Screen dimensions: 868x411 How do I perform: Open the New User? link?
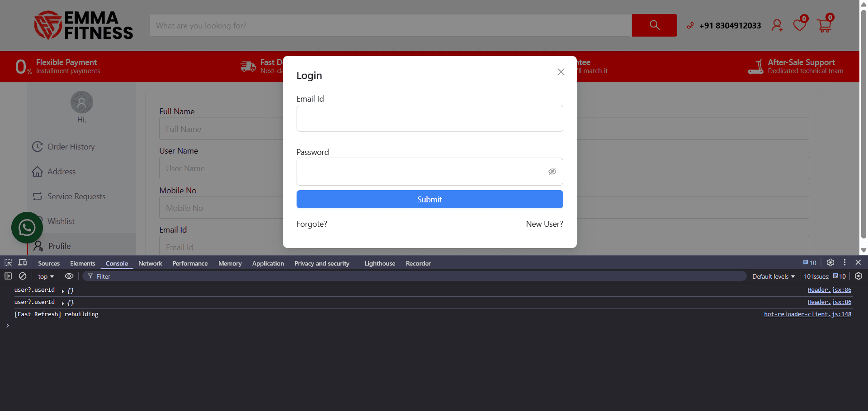(544, 224)
